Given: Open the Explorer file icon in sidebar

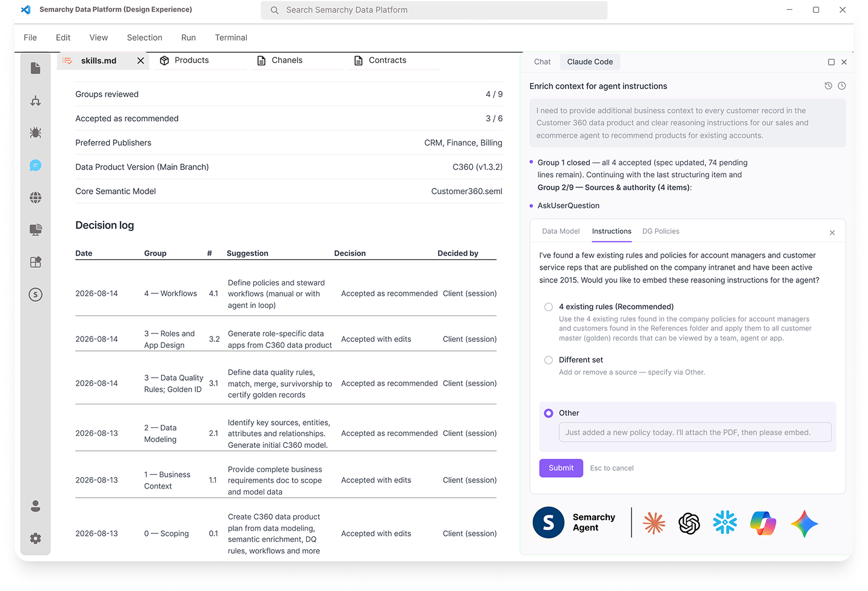Looking at the screenshot, I should pyautogui.click(x=36, y=68).
